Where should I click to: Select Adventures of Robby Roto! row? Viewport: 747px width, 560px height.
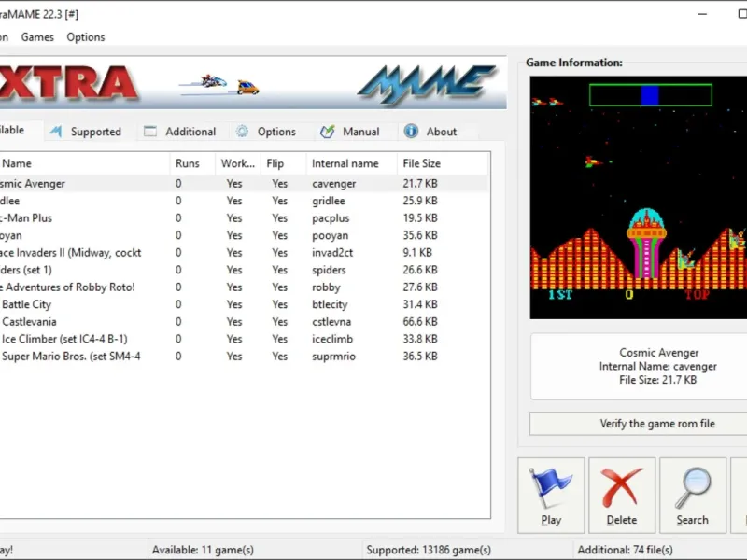244,287
